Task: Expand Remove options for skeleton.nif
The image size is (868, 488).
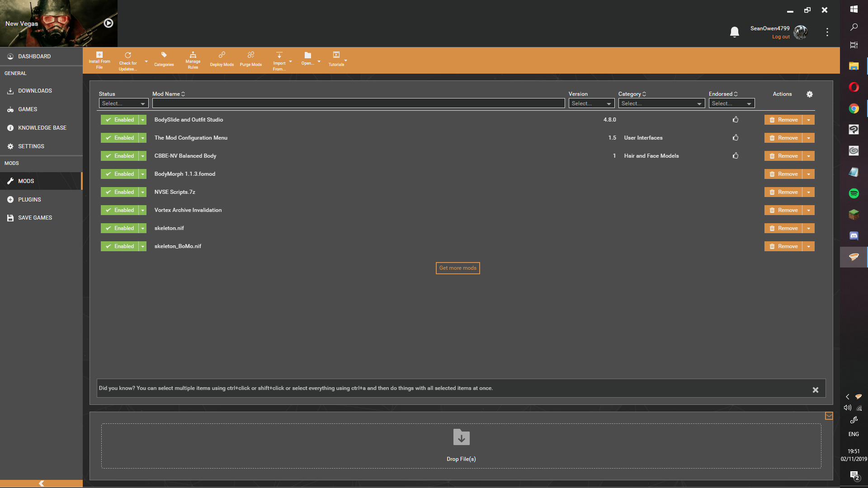Action: 808,228
